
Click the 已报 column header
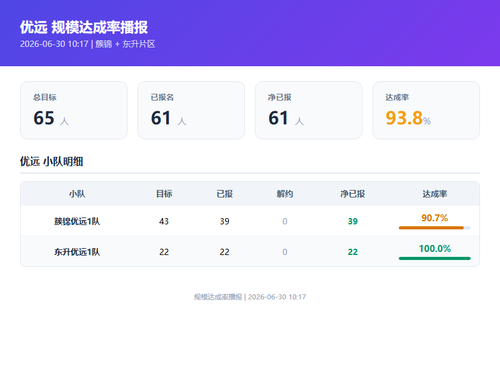point(224,194)
